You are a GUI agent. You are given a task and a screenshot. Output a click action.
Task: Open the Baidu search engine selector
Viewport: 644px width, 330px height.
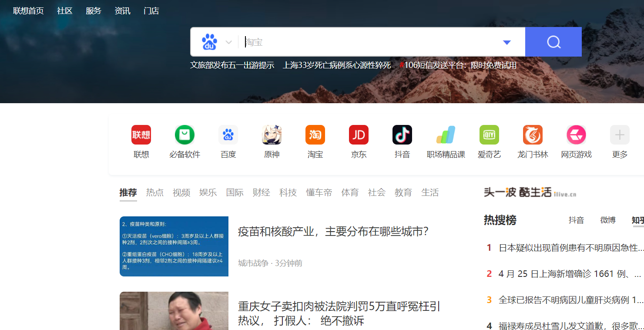[x=217, y=42]
